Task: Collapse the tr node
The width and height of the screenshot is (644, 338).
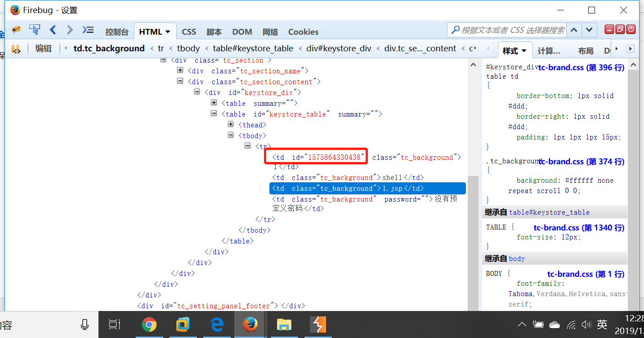Action: 247,145
